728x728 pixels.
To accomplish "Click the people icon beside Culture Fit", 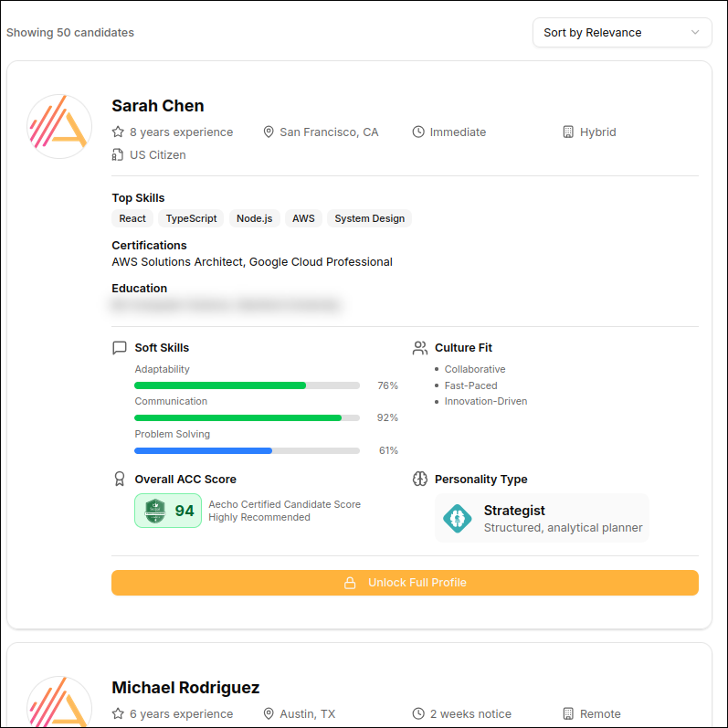I will pyautogui.click(x=419, y=348).
